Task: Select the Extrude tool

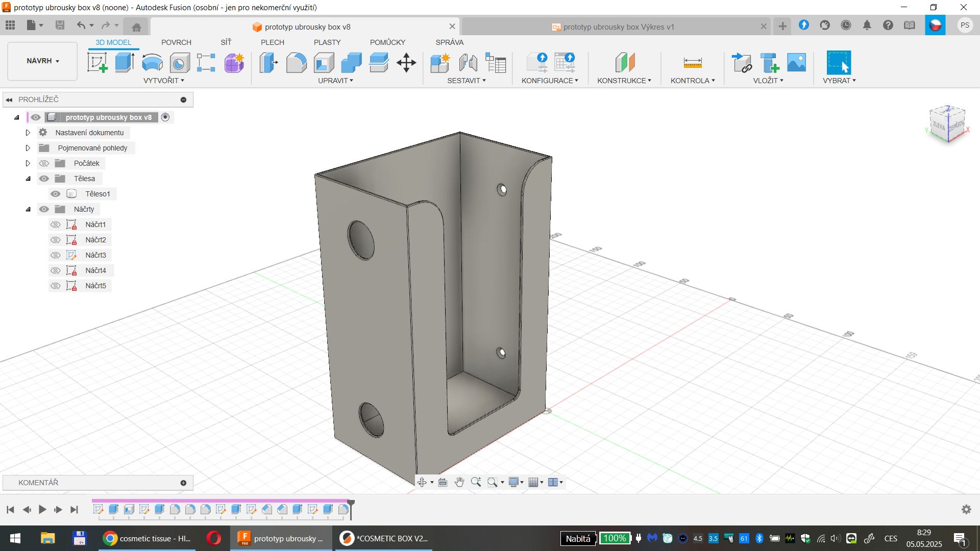Action: coord(125,63)
